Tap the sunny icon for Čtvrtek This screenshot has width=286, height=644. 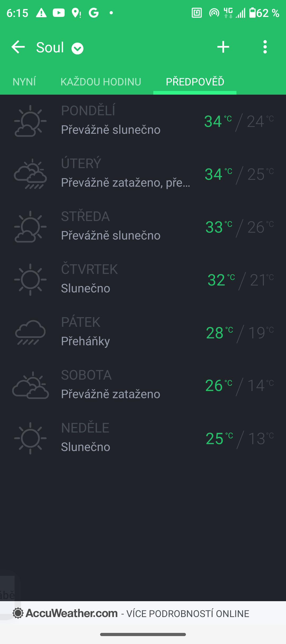tap(30, 280)
